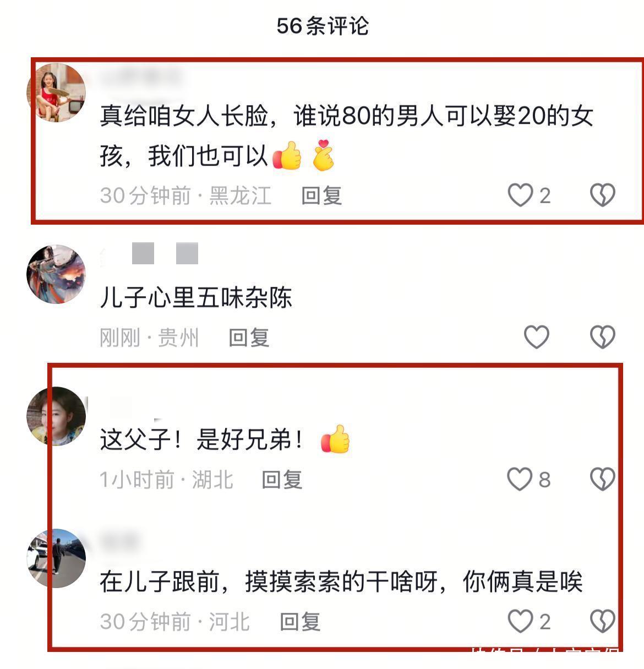Like the 儿子心里五味杂陈 comment
This screenshot has height=669, width=644.
[537, 337]
